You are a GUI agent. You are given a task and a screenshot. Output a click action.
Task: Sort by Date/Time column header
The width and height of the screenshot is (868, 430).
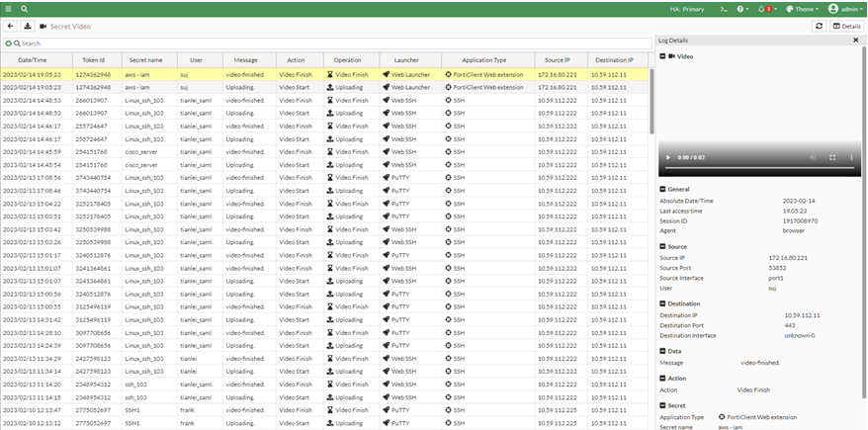tap(32, 59)
